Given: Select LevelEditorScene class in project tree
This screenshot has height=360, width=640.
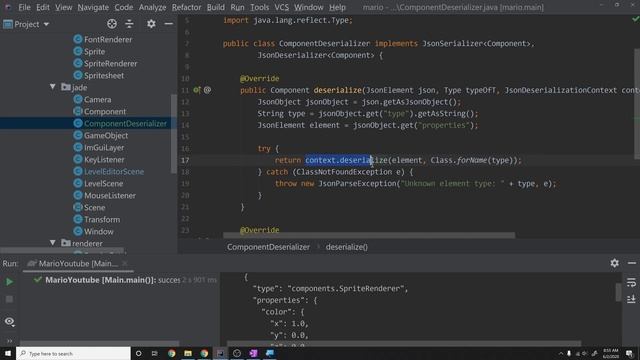Looking at the screenshot, I should 109,171.
